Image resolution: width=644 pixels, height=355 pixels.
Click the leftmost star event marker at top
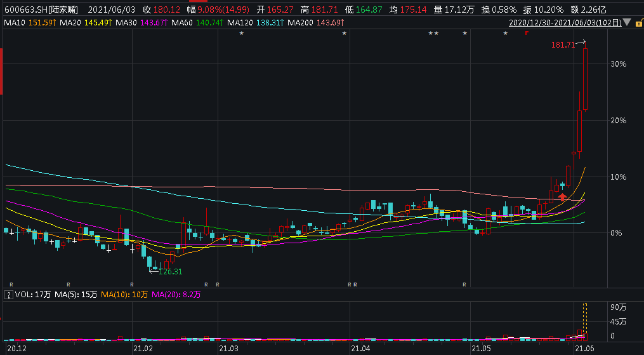pyautogui.click(x=241, y=33)
